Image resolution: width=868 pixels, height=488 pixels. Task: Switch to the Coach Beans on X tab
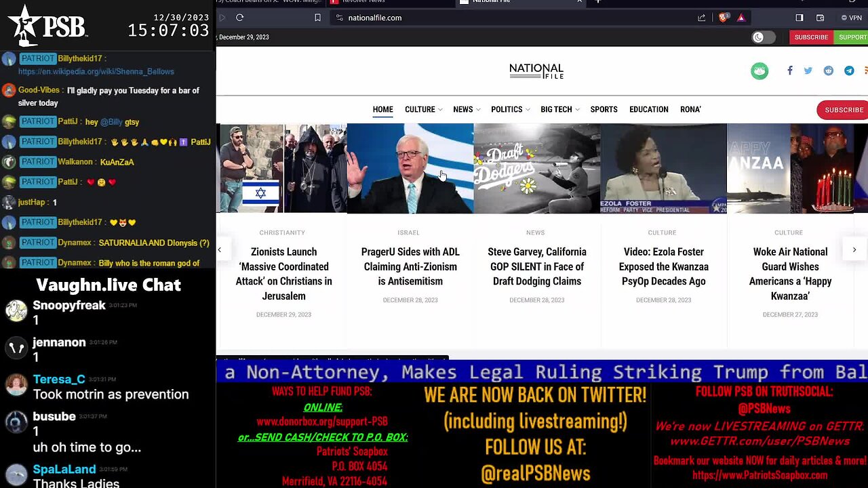click(x=271, y=1)
